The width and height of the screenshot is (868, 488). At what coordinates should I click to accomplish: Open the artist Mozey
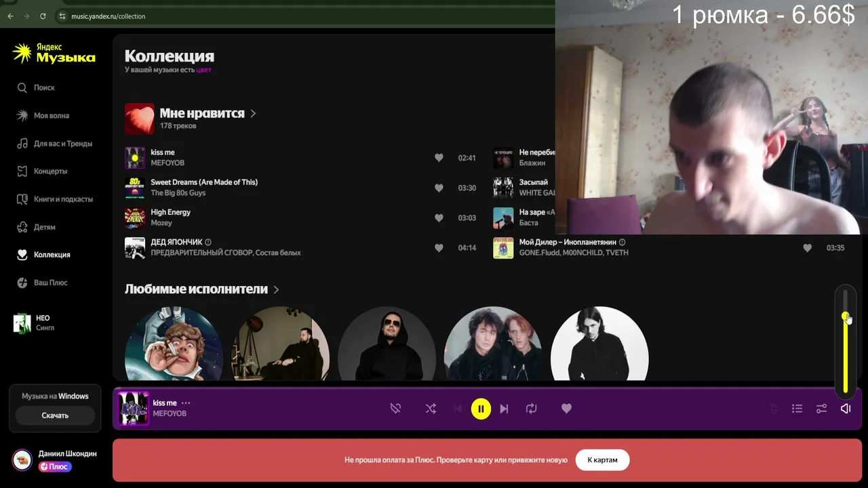coord(161,223)
